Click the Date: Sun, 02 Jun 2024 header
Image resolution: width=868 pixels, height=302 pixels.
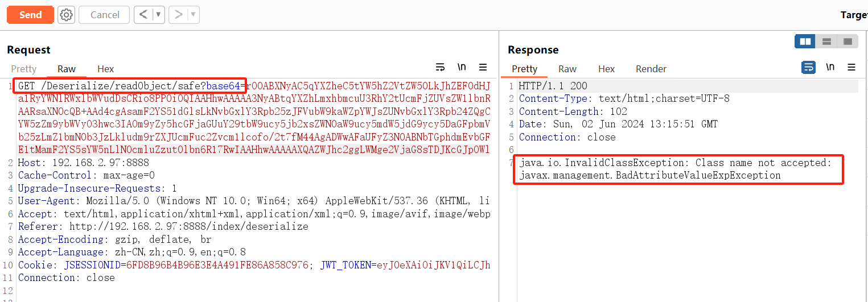pos(619,124)
